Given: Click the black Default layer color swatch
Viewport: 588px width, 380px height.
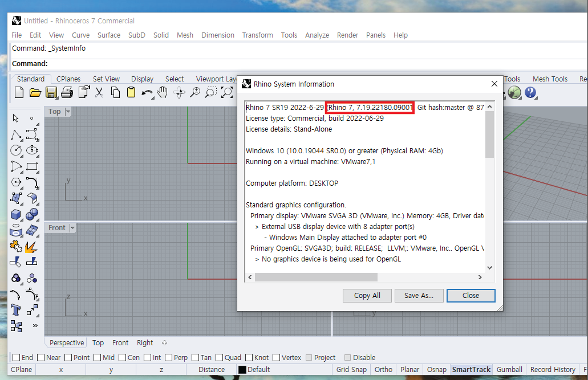Looking at the screenshot, I should [x=242, y=370].
